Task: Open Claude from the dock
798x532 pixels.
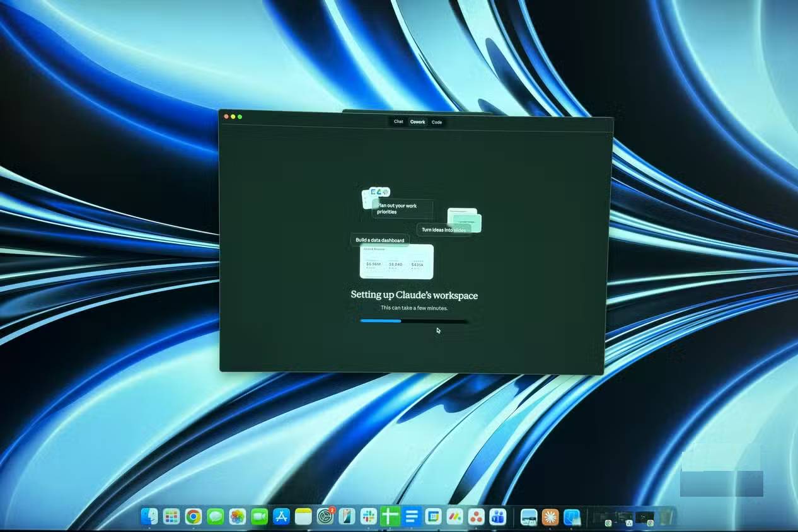Action: [550, 517]
